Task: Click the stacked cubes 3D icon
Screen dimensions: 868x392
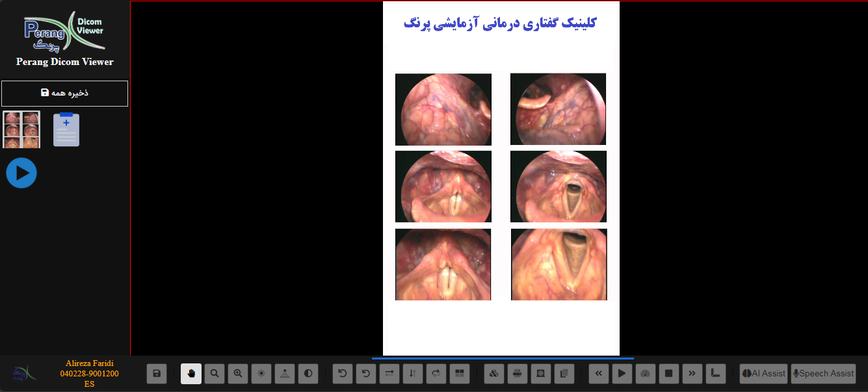Action: [494, 374]
